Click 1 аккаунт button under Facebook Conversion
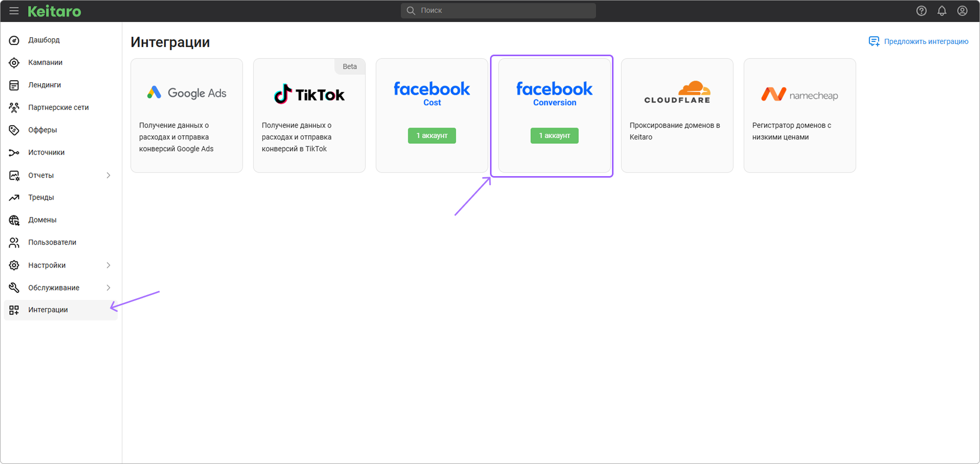Viewport: 980px width, 464px height. (x=554, y=136)
